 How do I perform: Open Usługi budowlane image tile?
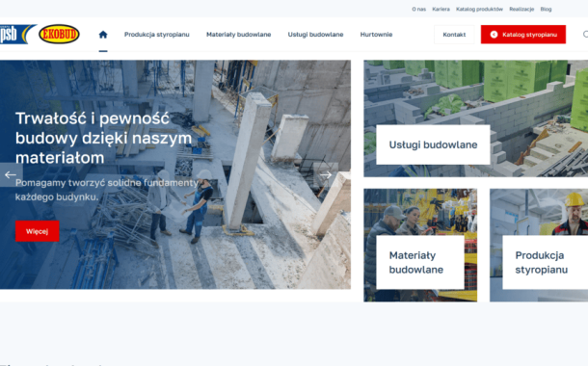[476, 118]
